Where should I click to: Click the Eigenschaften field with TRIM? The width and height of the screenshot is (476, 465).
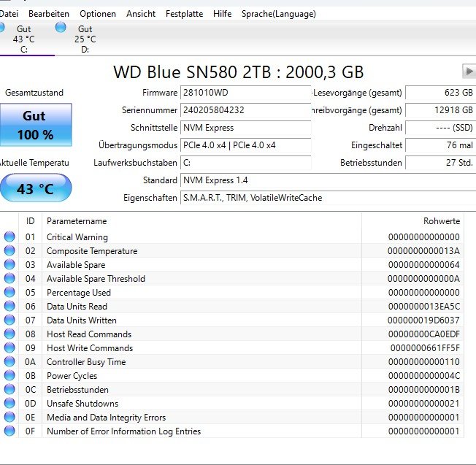[x=328, y=199]
